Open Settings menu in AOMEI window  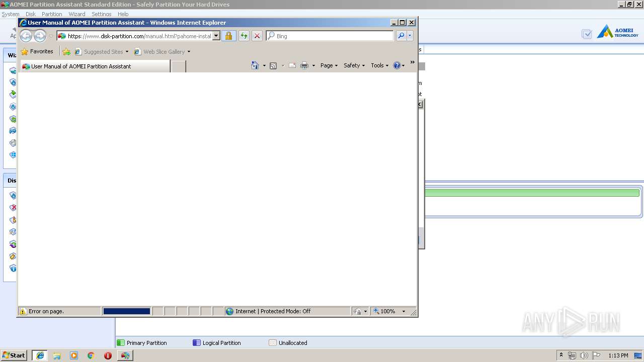click(x=102, y=14)
